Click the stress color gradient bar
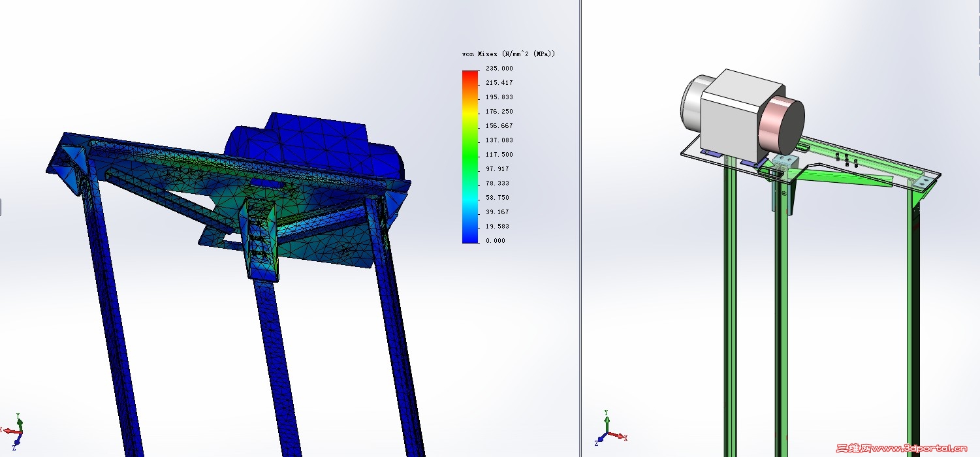This screenshot has width=980, height=457. pos(470,157)
